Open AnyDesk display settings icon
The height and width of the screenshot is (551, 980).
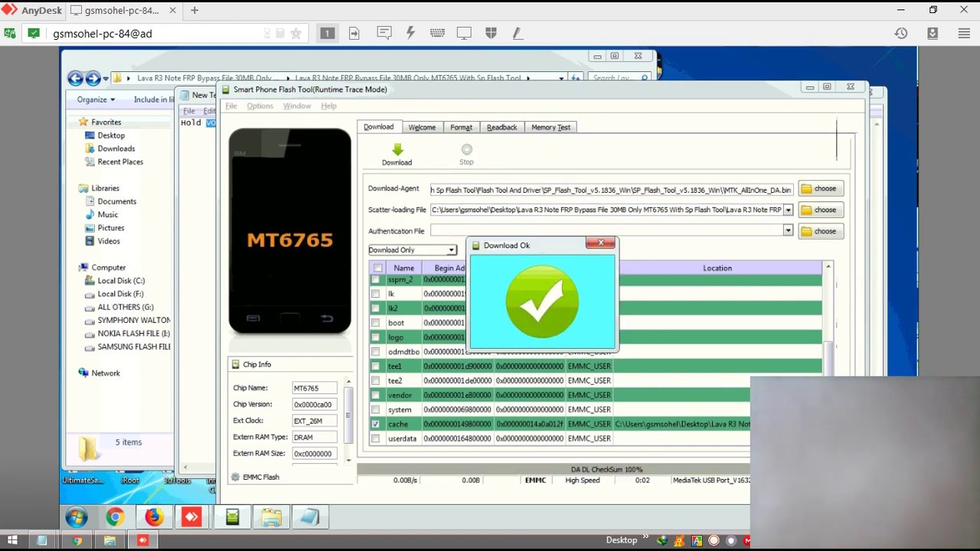click(464, 33)
